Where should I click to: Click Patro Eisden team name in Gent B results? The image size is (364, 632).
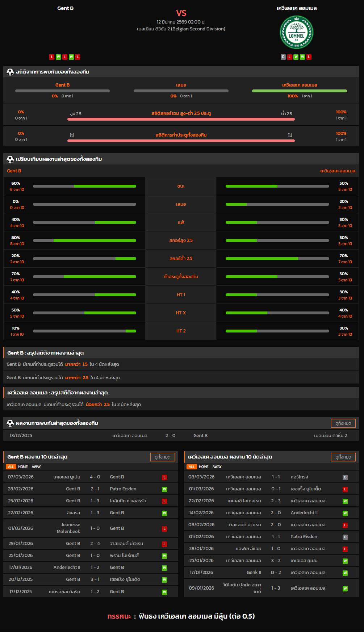[x=123, y=489]
